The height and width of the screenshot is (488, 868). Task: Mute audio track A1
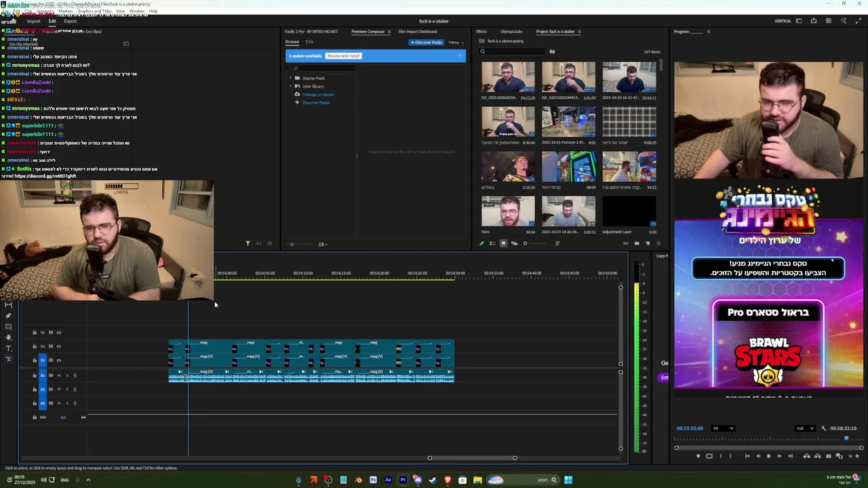(x=59, y=375)
